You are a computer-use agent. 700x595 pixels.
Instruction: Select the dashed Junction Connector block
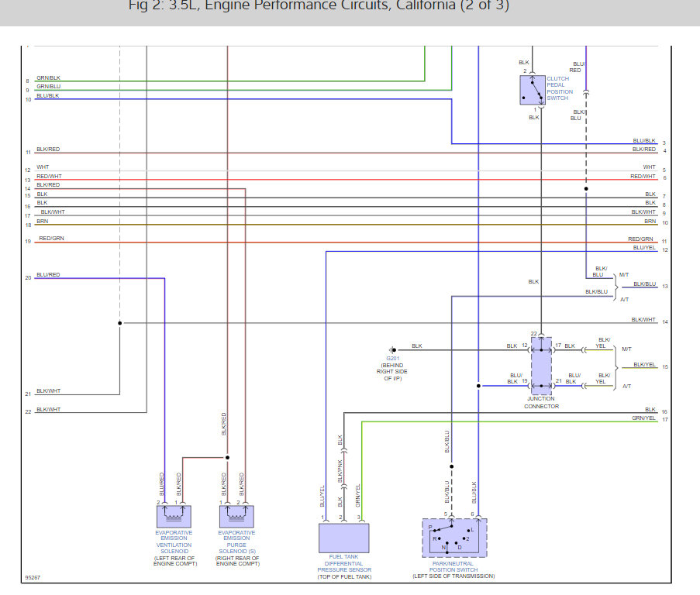point(541,366)
